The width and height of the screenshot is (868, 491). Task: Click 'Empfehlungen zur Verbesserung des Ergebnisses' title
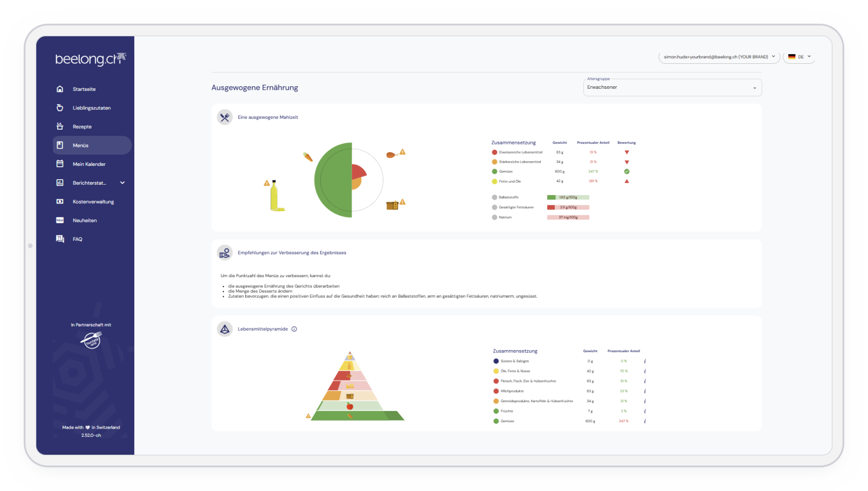pyautogui.click(x=292, y=253)
